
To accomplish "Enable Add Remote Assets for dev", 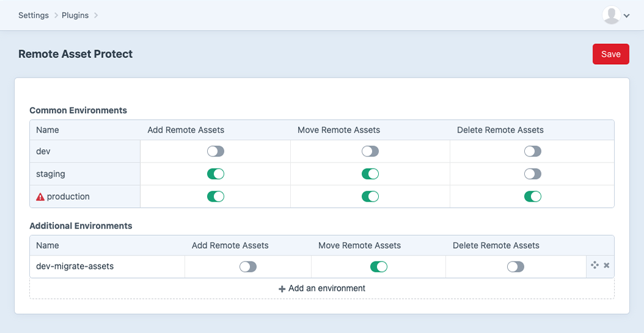I will click(216, 152).
